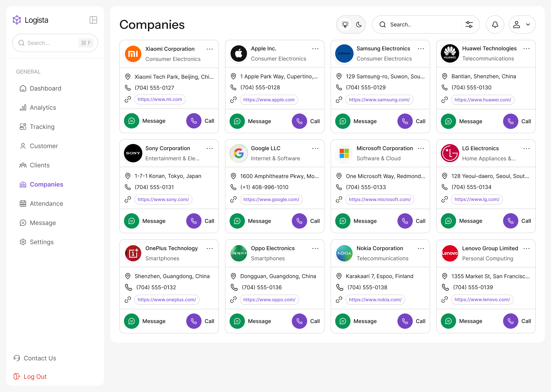This screenshot has height=392, width=551.
Task: Open Samsung Electronics three-dot menu
Action: pyautogui.click(x=421, y=49)
